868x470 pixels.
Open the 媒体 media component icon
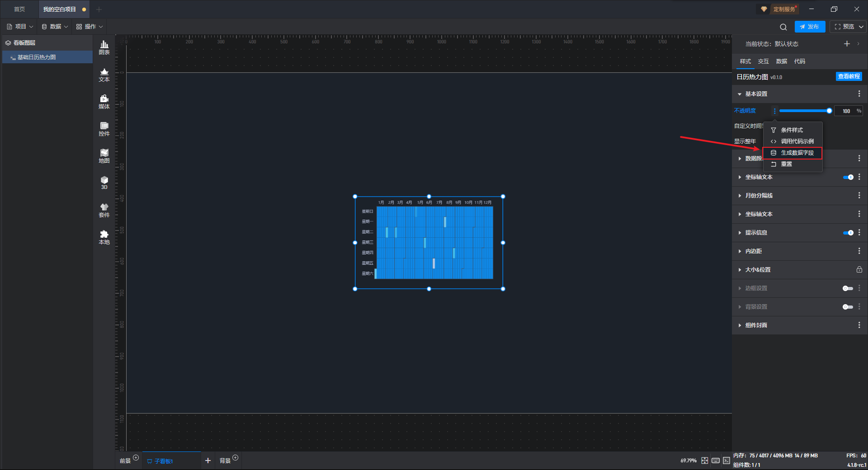tap(104, 102)
